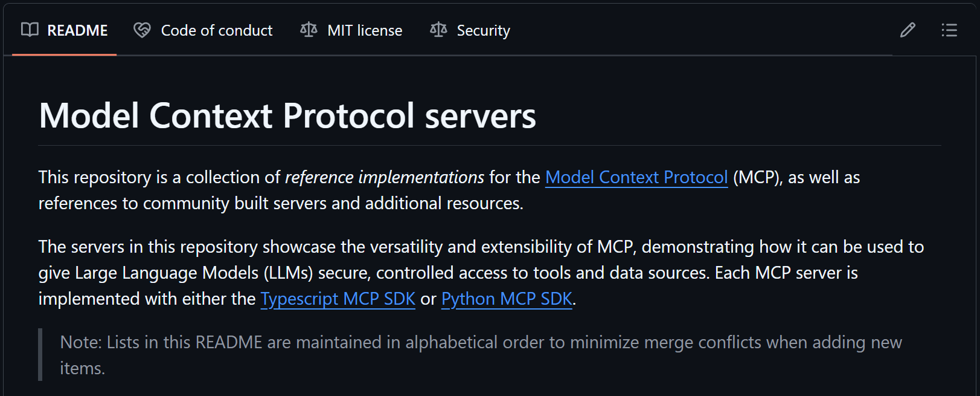Open the Code of conduct tab
The height and width of the screenshot is (396, 980).
click(217, 30)
